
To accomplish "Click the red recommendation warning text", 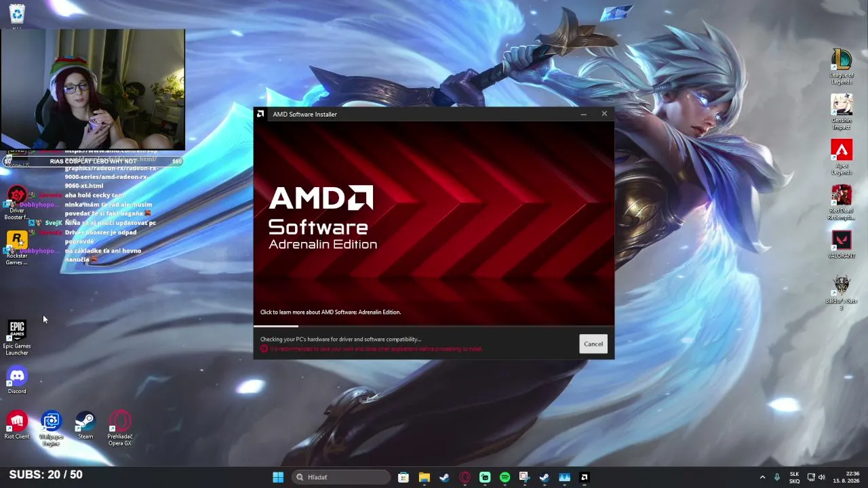I will (376, 349).
